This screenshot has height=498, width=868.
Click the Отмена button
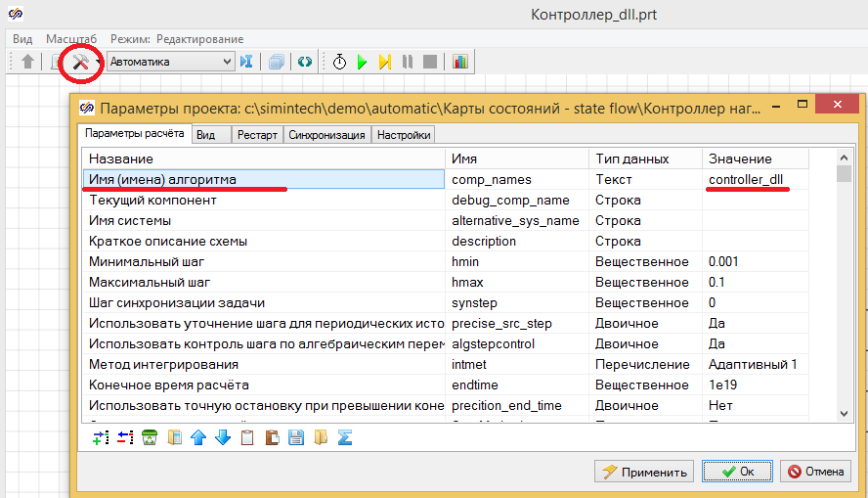(x=815, y=472)
